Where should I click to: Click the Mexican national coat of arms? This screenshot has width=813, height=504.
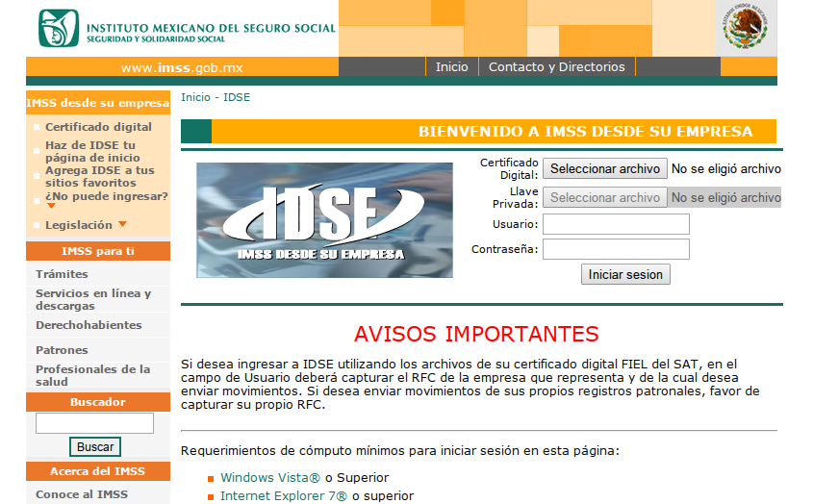(x=745, y=26)
